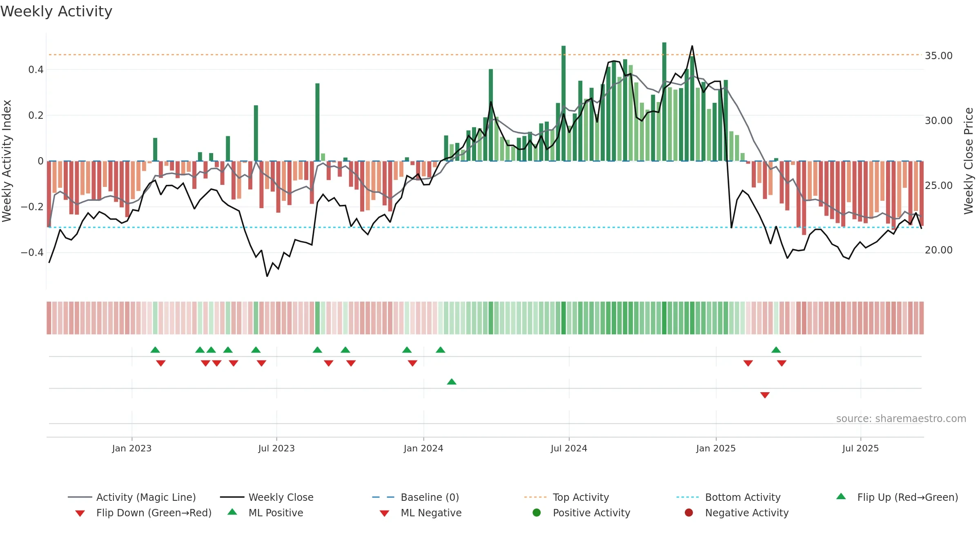This screenshot has height=551, width=980.
Task: Click the last Flip Down red triangle in 2025
Action: pyautogui.click(x=782, y=363)
